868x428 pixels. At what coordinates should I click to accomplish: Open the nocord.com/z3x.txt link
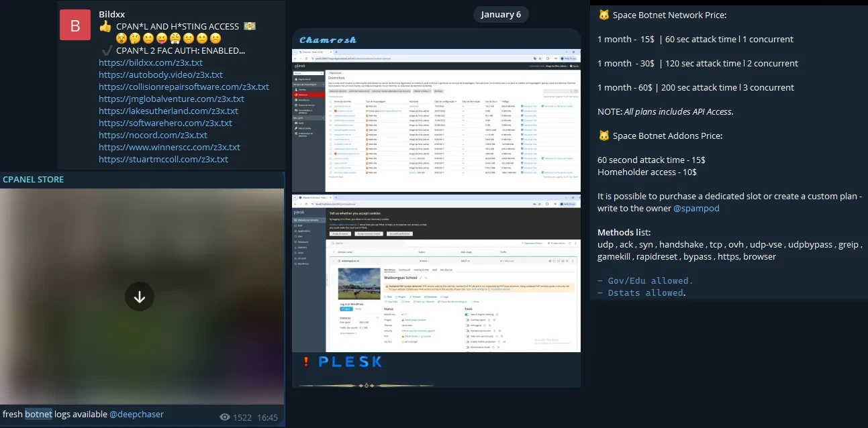pyautogui.click(x=153, y=135)
